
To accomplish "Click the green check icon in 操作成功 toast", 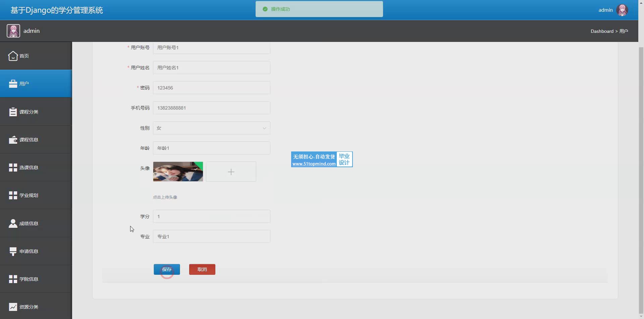I will click(x=265, y=9).
